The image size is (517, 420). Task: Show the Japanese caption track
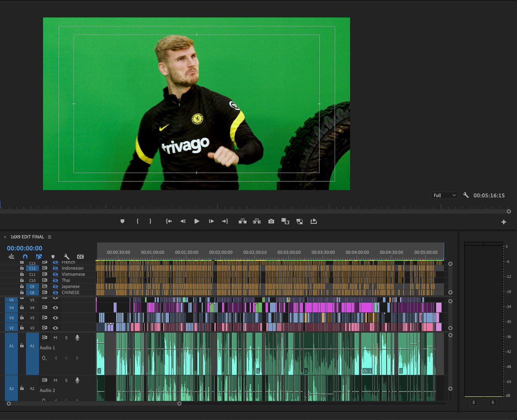pos(55,286)
